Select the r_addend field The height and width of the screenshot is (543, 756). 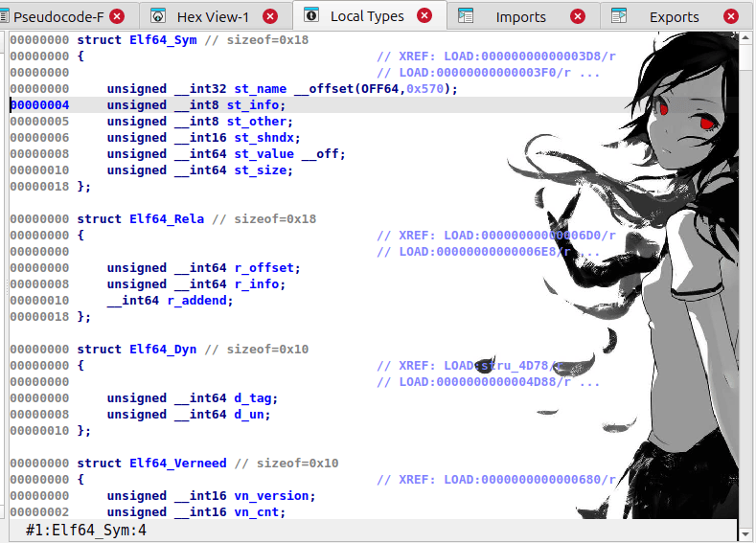pyautogui.click(x=196, y=301)
